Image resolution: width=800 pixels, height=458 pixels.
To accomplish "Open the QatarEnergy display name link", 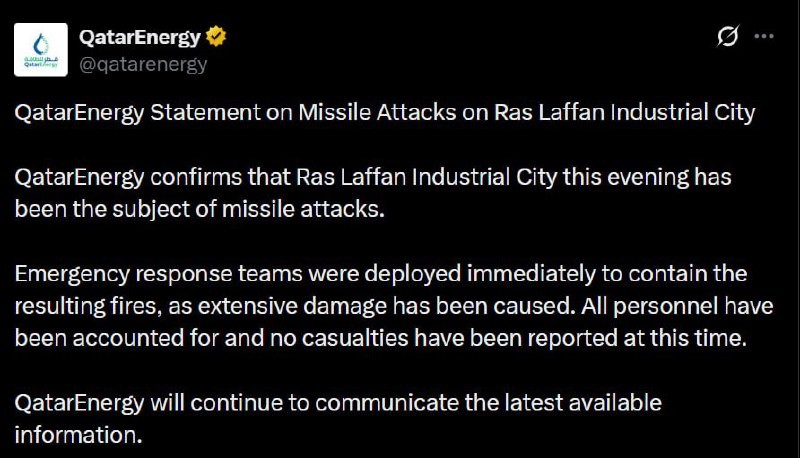I will point(140,38).
